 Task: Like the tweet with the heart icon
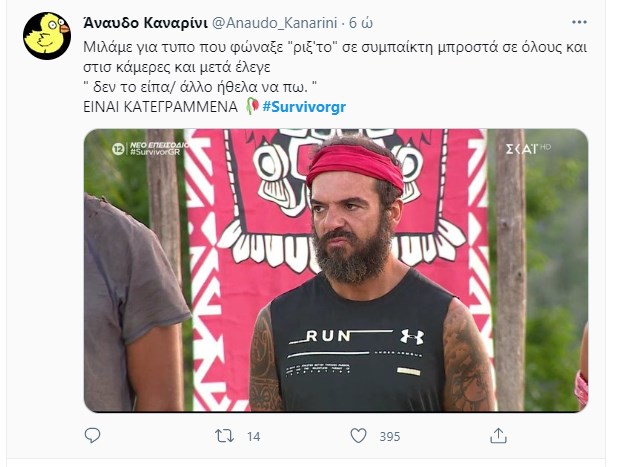[358, 436]
